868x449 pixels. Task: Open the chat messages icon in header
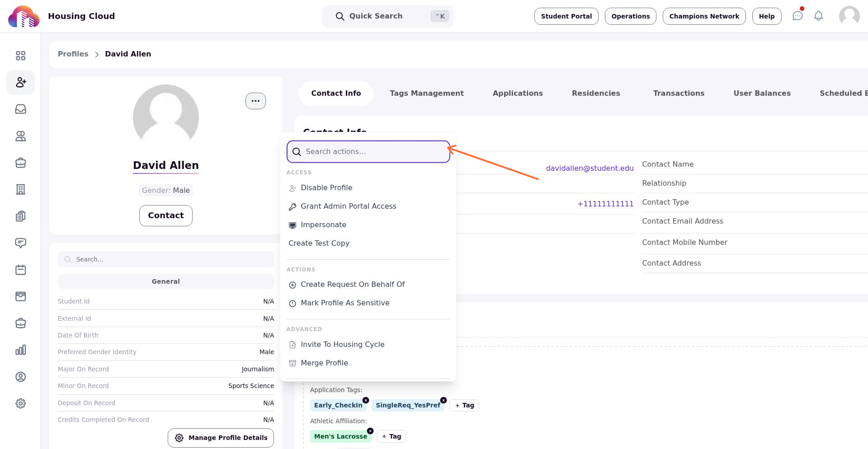point(797,16)
